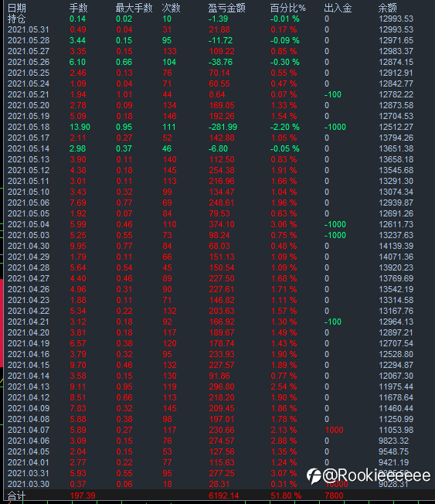Select the 2021.04.13 date row
The width and height of the screenshot is (435, 504).
(x=29, y=387)
